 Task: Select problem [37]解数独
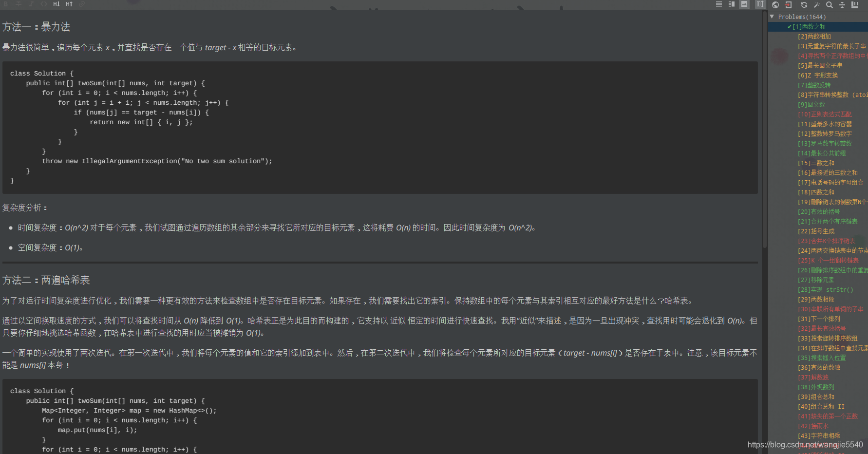(813, 378)
